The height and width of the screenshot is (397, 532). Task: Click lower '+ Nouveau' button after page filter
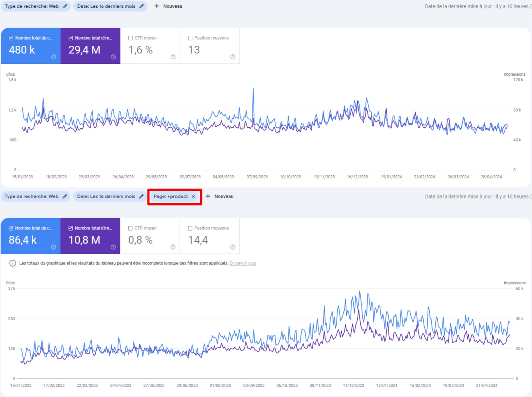coord(219,197)
